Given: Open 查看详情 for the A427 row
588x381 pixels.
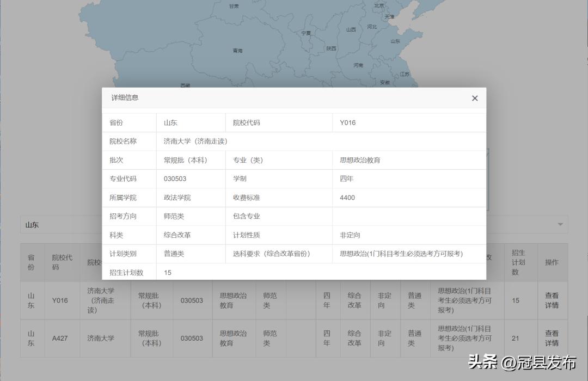Looking at the screenshot, I should coord(552,338).
